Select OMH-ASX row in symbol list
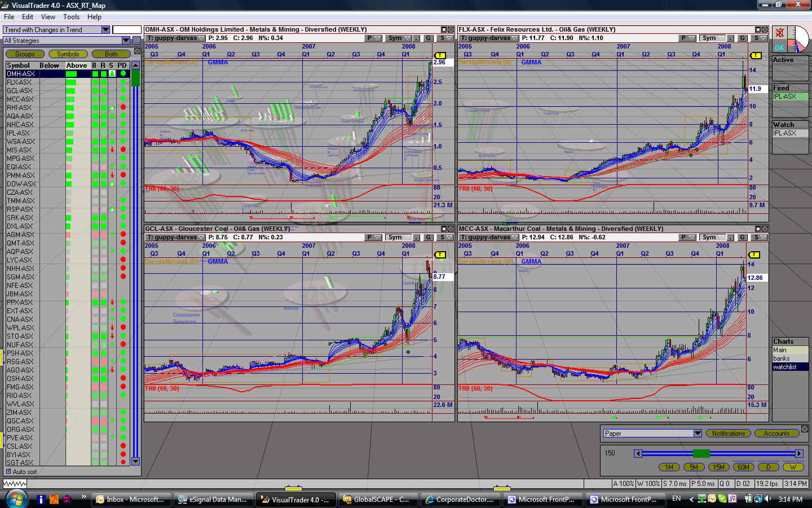 [x=68, y=74]
